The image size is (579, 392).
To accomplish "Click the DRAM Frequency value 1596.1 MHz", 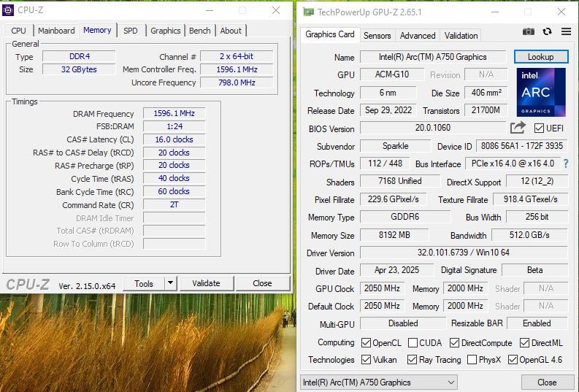I will click(174, 113).
